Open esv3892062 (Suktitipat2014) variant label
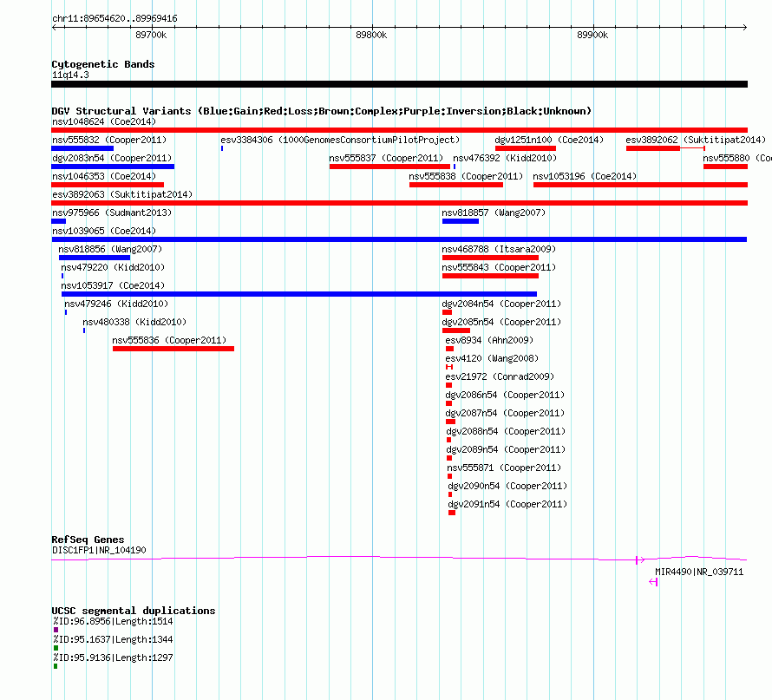This screenshot has height=700, width=772. [696, 140]
